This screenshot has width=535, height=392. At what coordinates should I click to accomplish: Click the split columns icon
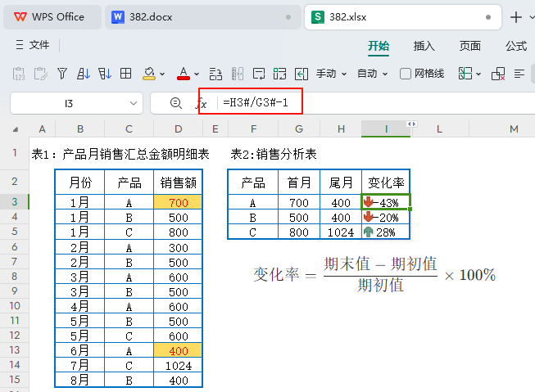tap(238, 74)
